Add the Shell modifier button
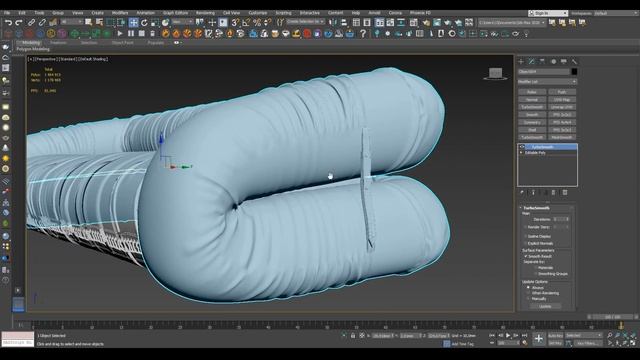The height and width of the screenshot is (360, 640). (x=532, y=130)
